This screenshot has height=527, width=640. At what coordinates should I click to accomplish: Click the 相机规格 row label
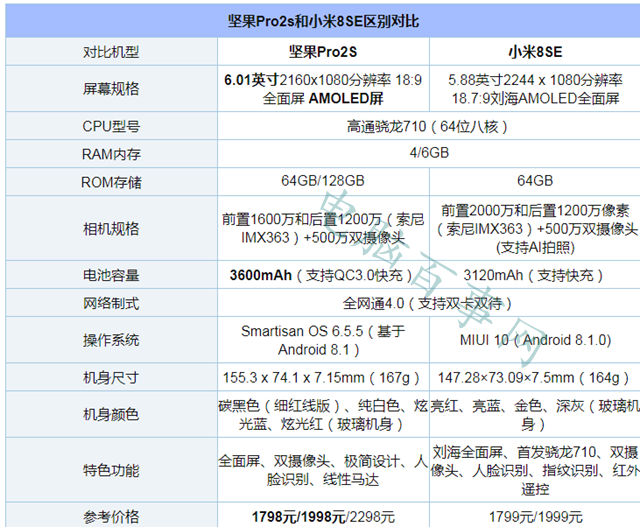click(x=110, y=229)
